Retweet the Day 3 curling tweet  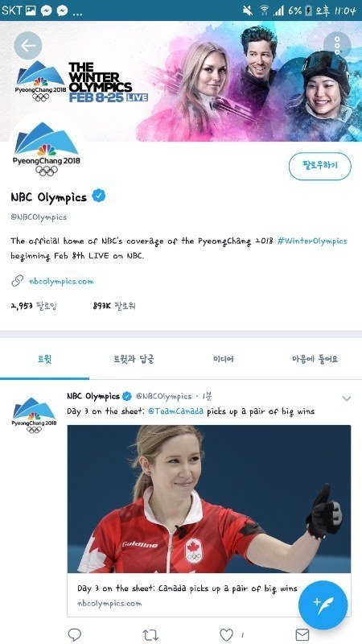tap(150, 634)
